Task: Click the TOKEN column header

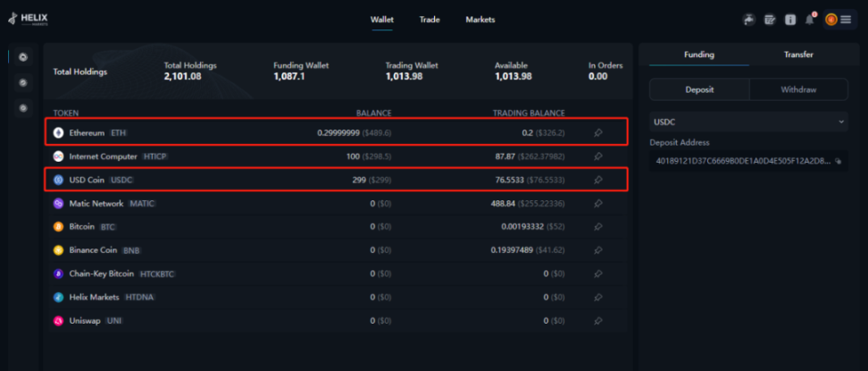Action: point(66,114)
